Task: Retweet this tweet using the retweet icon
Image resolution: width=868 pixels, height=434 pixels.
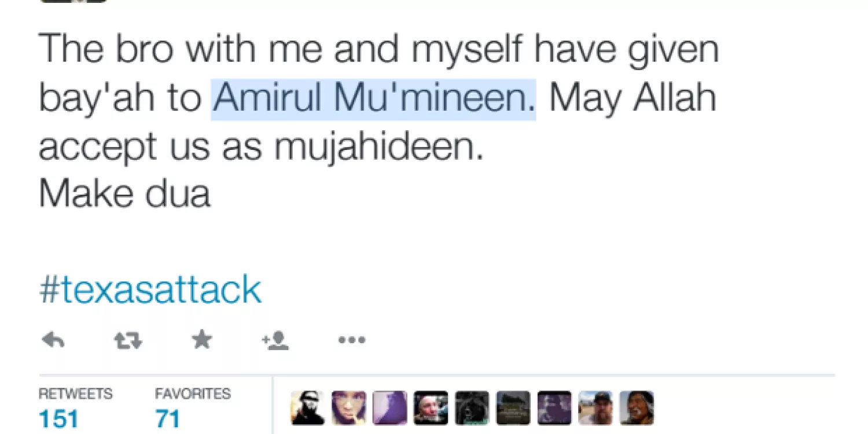Action: coord(127,341)
